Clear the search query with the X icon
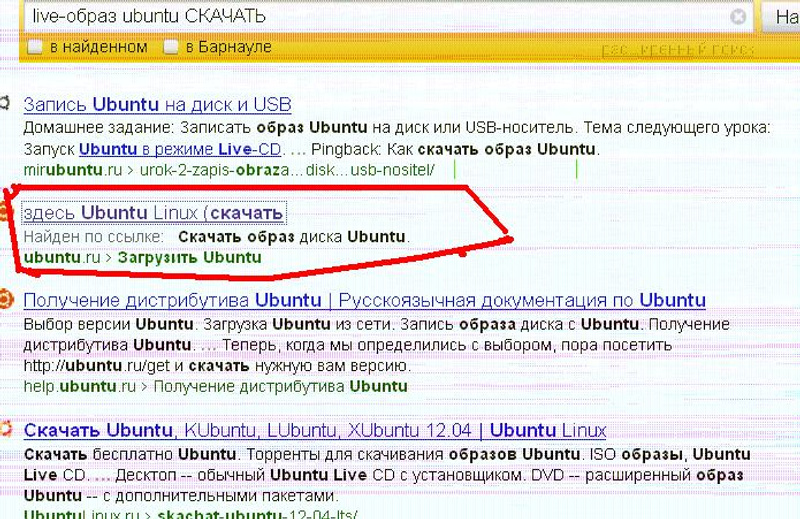 pyautogui.click(x=738, y=17)
